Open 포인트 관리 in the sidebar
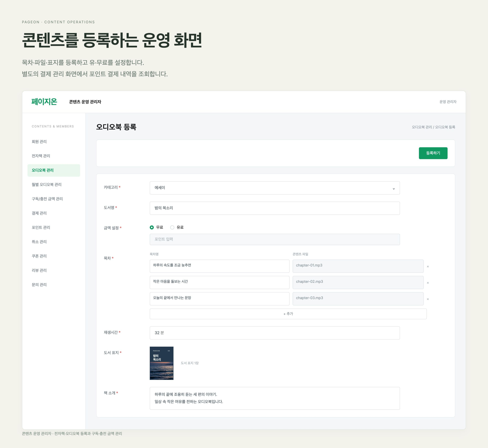The image size is (488, 448). click(x=54, y=227)
